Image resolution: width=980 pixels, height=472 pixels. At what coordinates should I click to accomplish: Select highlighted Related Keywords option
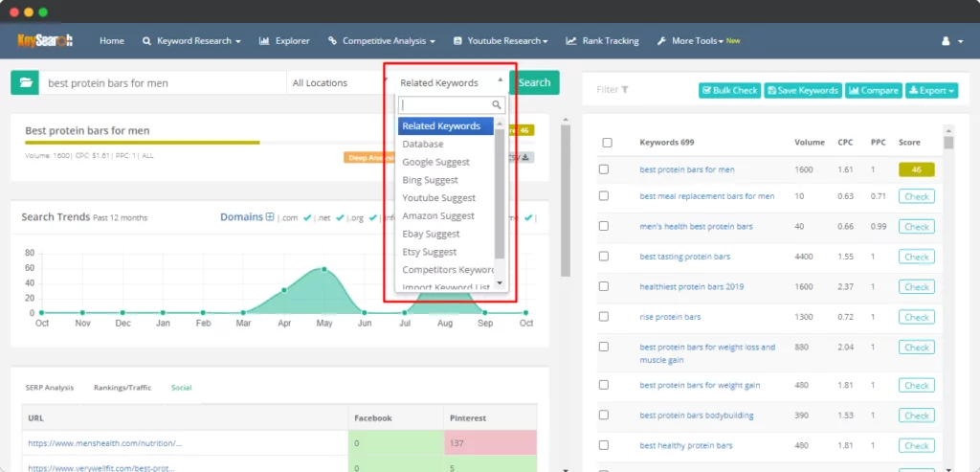(446, 125)
